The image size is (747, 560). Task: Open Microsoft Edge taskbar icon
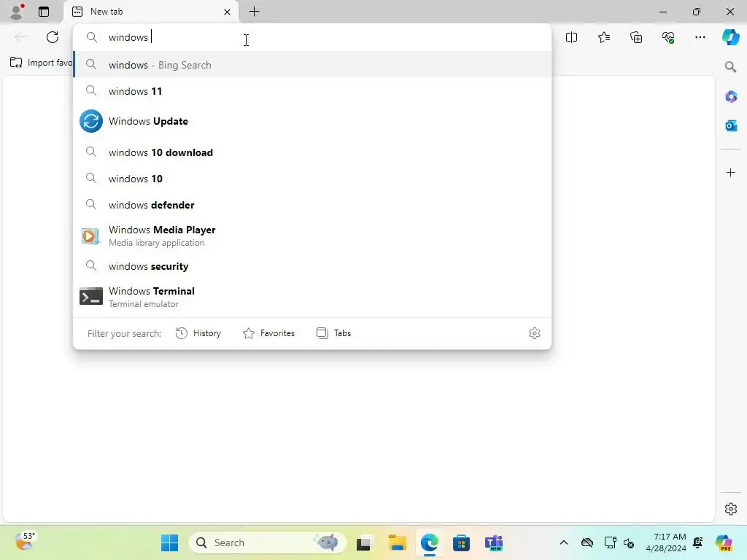point(429,542)
